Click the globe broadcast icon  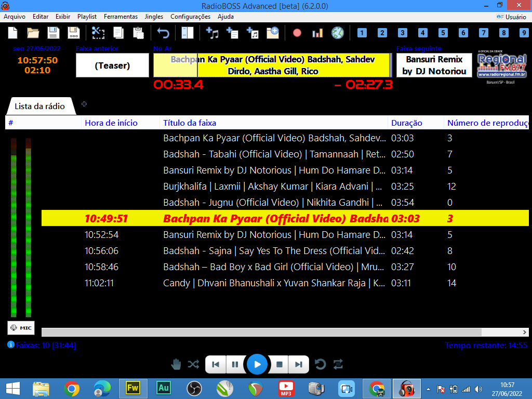click(338, 33)
